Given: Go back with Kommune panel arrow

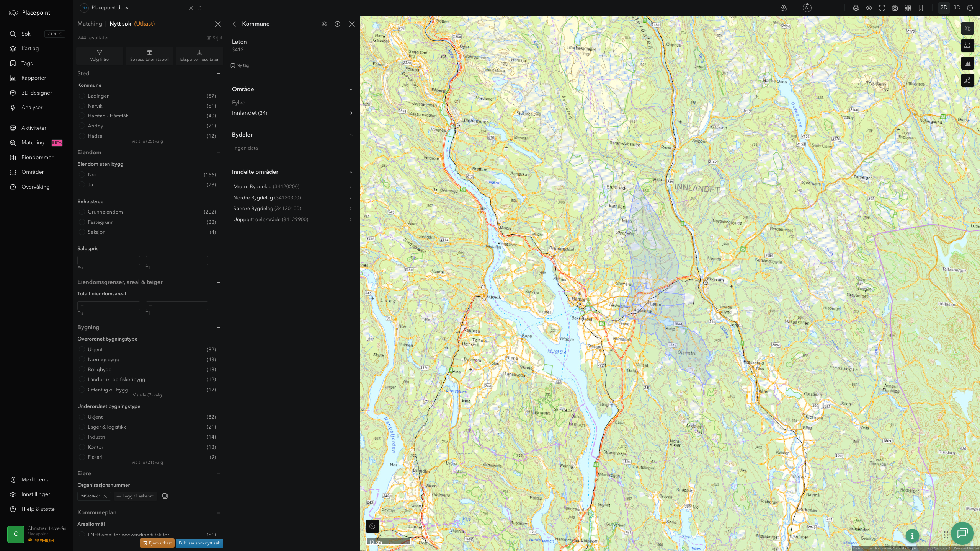Looking at the screenshot, I should point(234,24).
